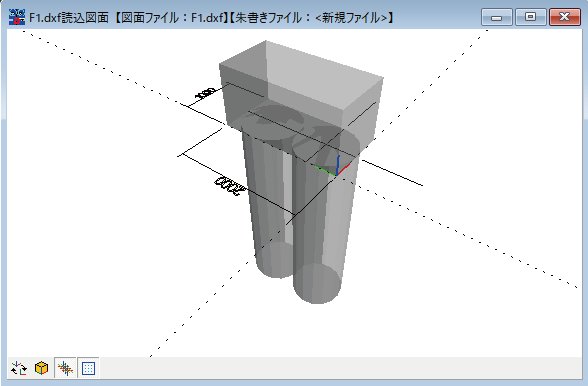This screenshot has width=588, height=386.
Task: Close the F1.dxf drawing window
Action: (564, 17)
